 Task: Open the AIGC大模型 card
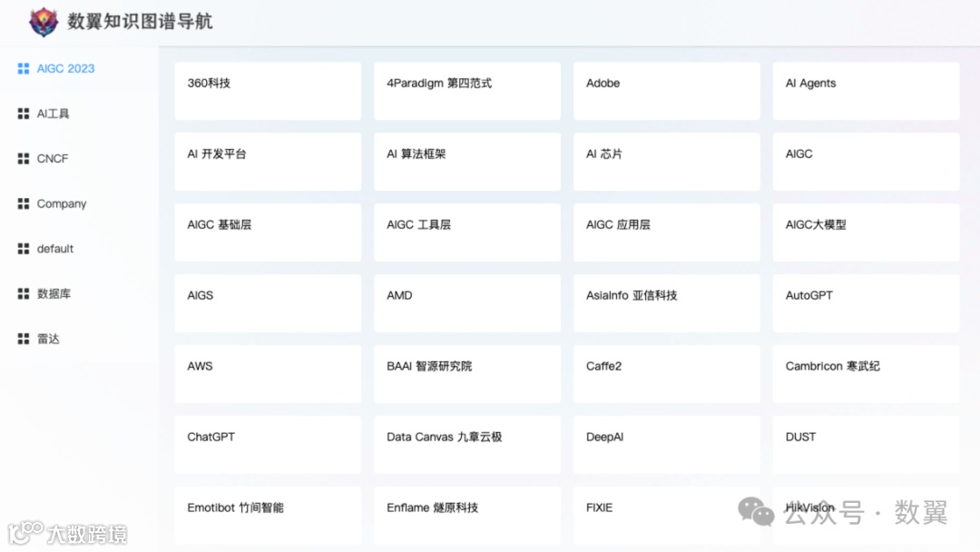pyautogui.click(x=867, y=232)
